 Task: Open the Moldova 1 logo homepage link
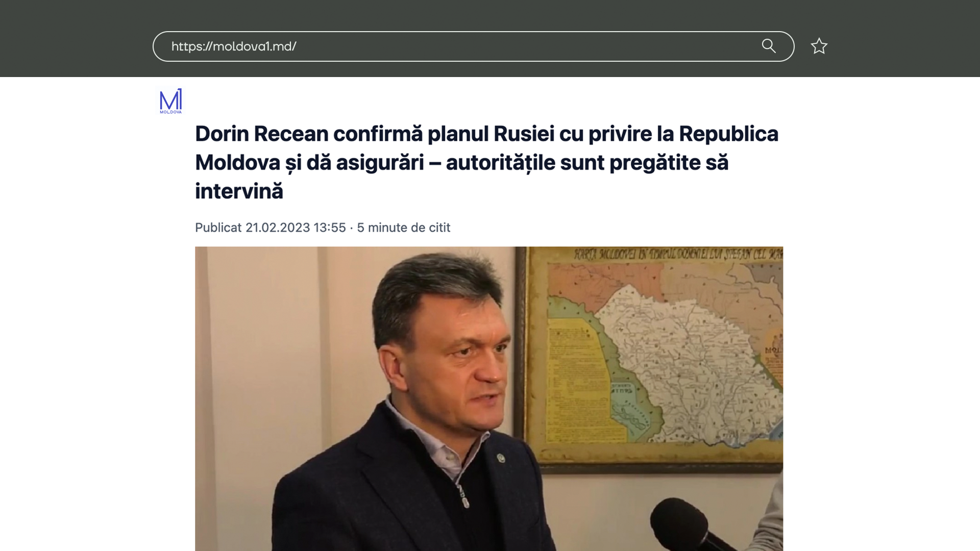[x=170, y=101]
